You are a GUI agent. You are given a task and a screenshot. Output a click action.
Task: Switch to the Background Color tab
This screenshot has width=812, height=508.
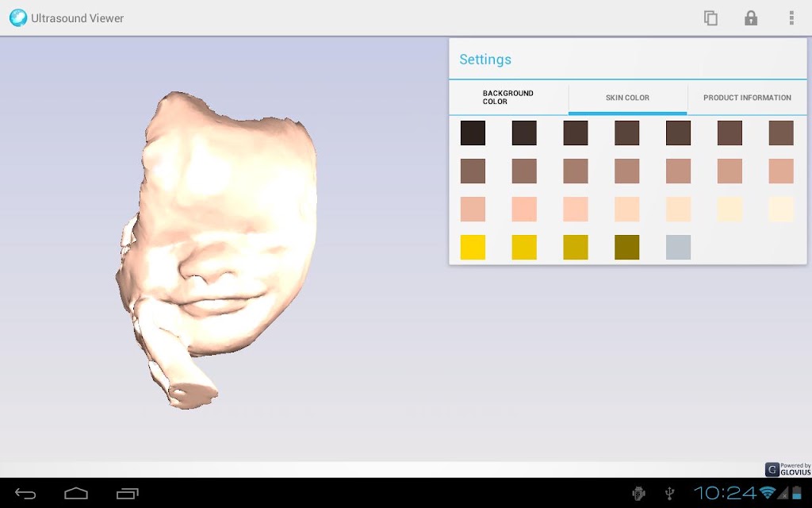click(508, 98)
